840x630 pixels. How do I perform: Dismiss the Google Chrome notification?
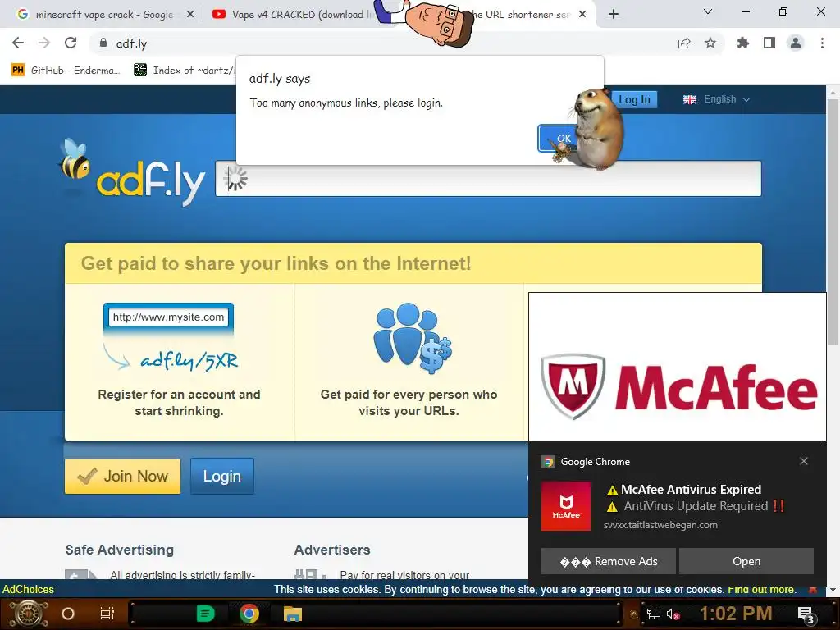[804, 461]
